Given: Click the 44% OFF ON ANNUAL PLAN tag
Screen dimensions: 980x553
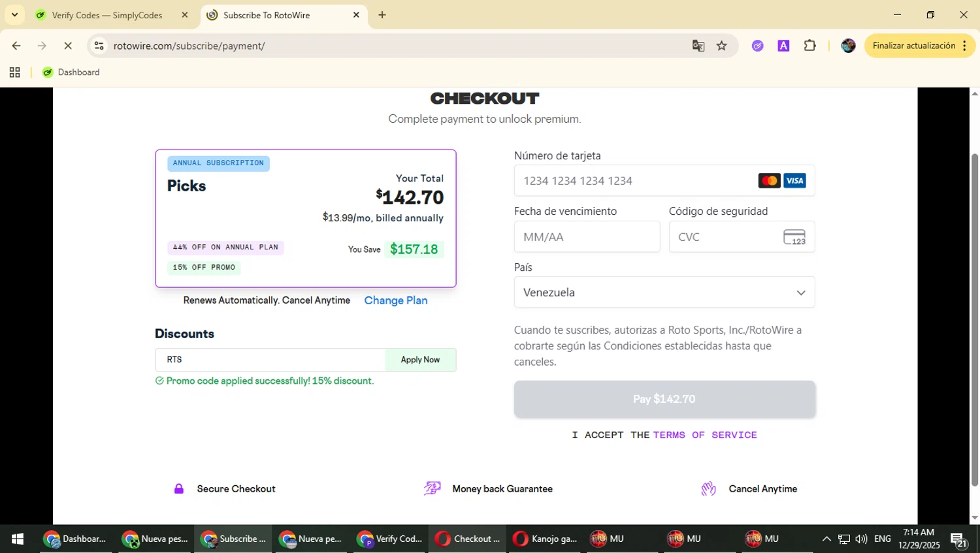Looking at the screenshot, I should point(225,247).
